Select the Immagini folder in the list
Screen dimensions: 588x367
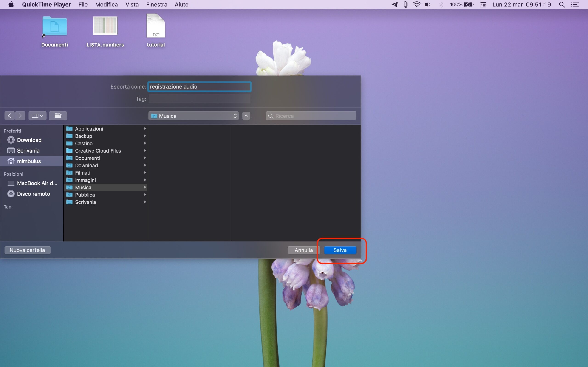point(85,180)
